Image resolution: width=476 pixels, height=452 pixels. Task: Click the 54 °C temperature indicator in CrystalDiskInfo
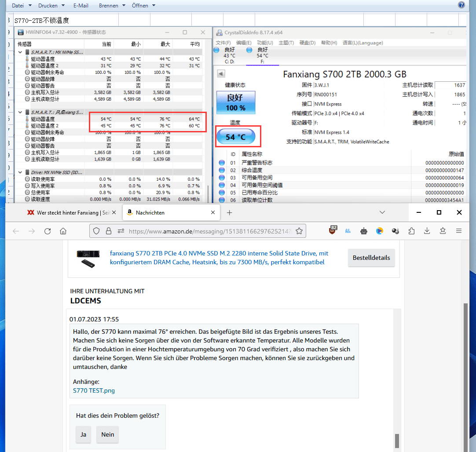coord(236,137)
